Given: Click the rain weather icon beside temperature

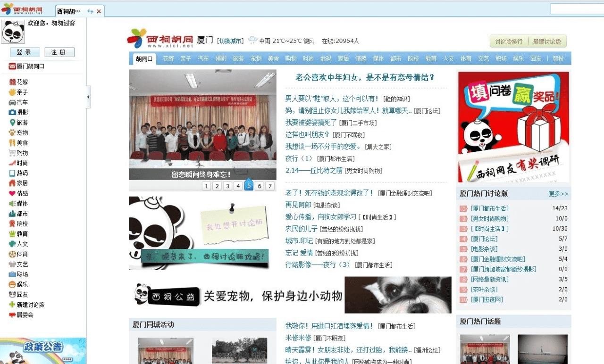Looking at the screenshot, I should (253, 41).
